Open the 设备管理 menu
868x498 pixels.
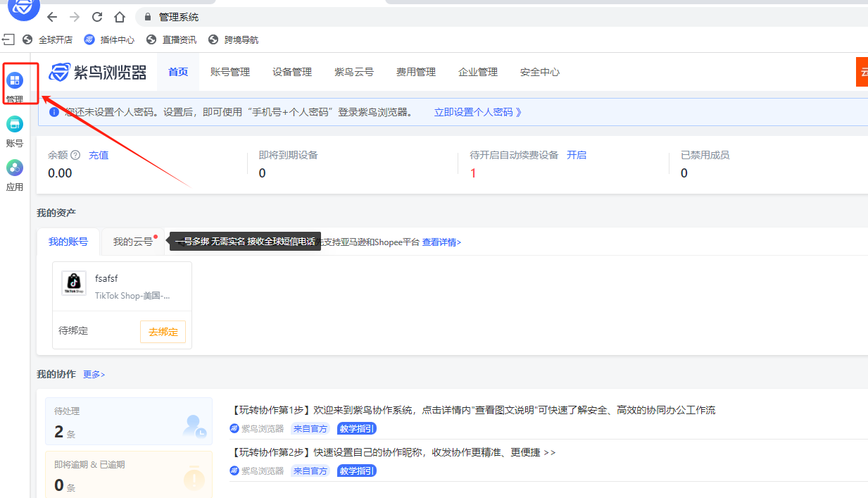tap(292, 72)
